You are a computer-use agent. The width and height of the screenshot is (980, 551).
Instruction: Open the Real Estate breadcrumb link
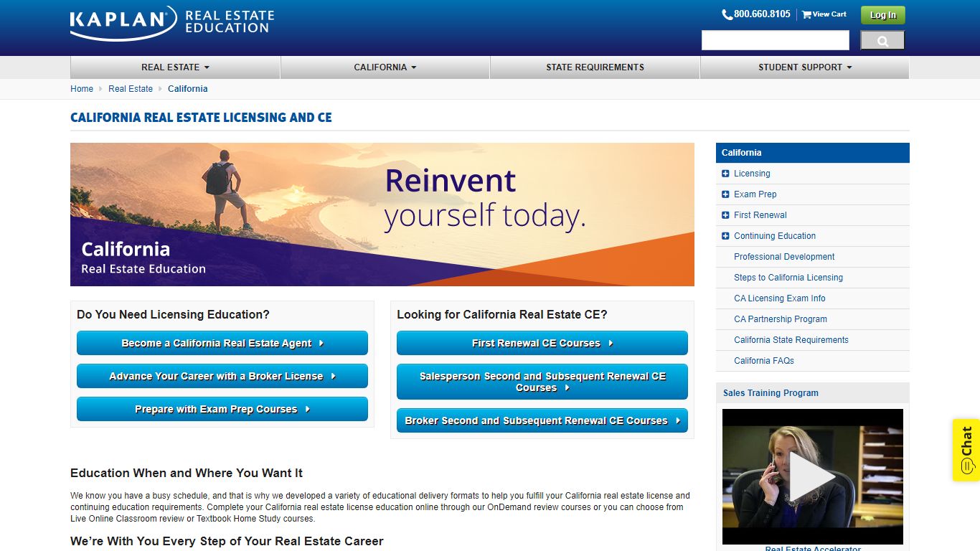click(131, 89)
